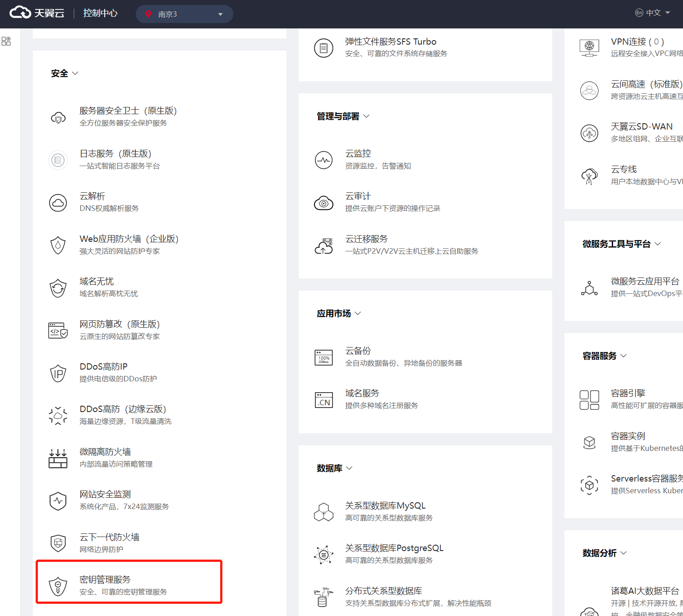This screenshot has height=616, width=683.
Task: Open 关系型数据库MySQL link
Action: tap(385, 505)
